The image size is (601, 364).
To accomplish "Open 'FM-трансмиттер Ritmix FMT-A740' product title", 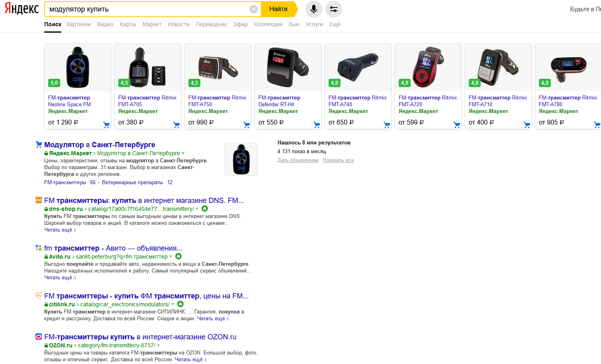I will click(x=358, y=101).
